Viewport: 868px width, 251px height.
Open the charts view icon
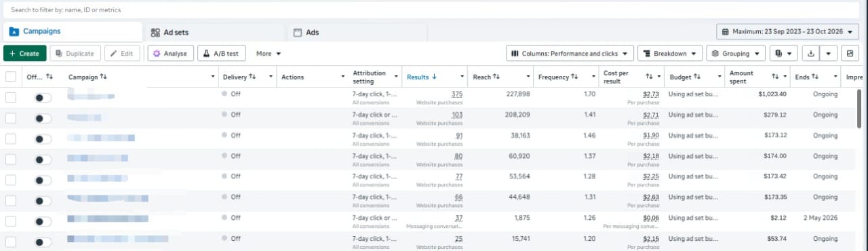850,53
